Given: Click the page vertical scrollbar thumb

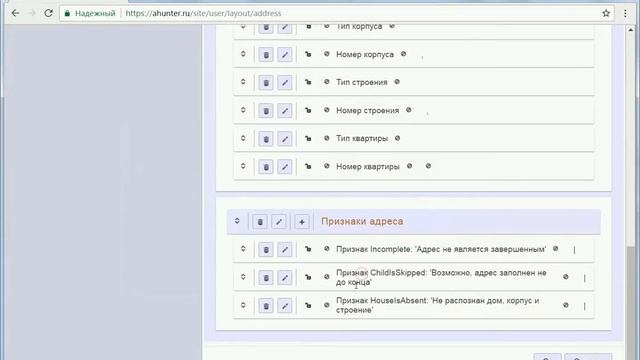Looking at the screenshot, I should (631, 302).
